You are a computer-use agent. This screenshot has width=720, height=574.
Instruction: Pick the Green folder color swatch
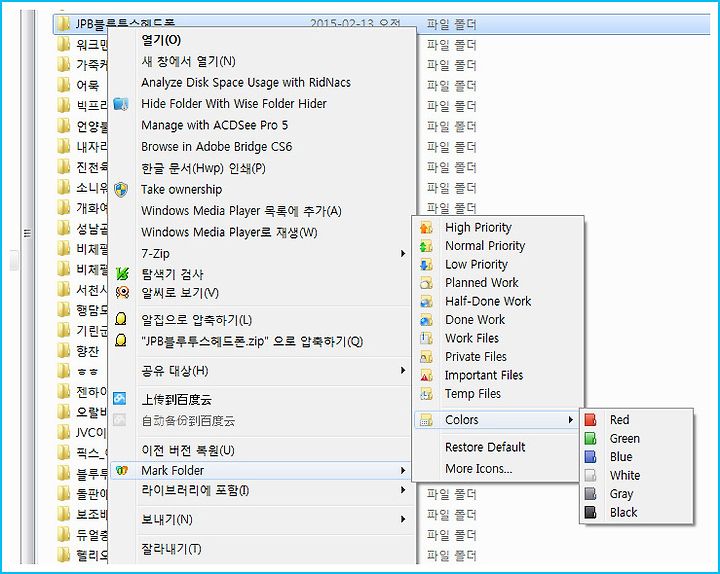pos(591,439)
